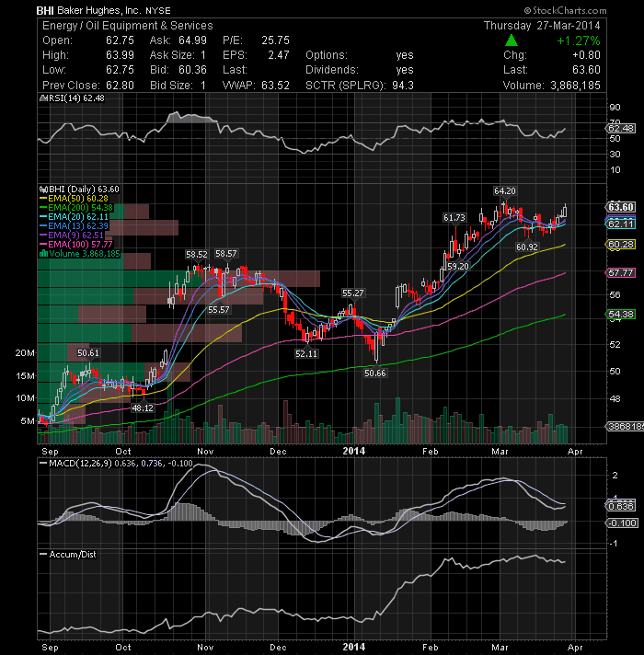Click the BHI (Daily) candlestick legend icon
644x655 pixels.
[x=44, y=190]
